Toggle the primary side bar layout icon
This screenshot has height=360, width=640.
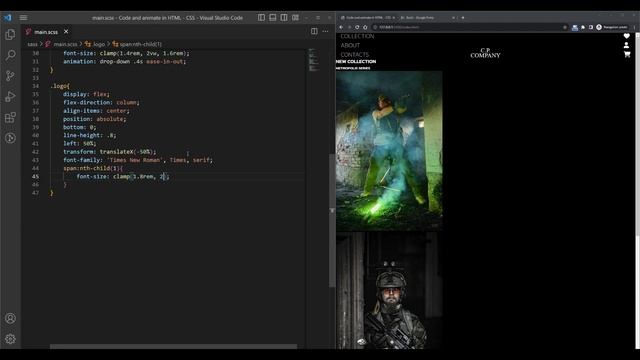click(261, 18)
